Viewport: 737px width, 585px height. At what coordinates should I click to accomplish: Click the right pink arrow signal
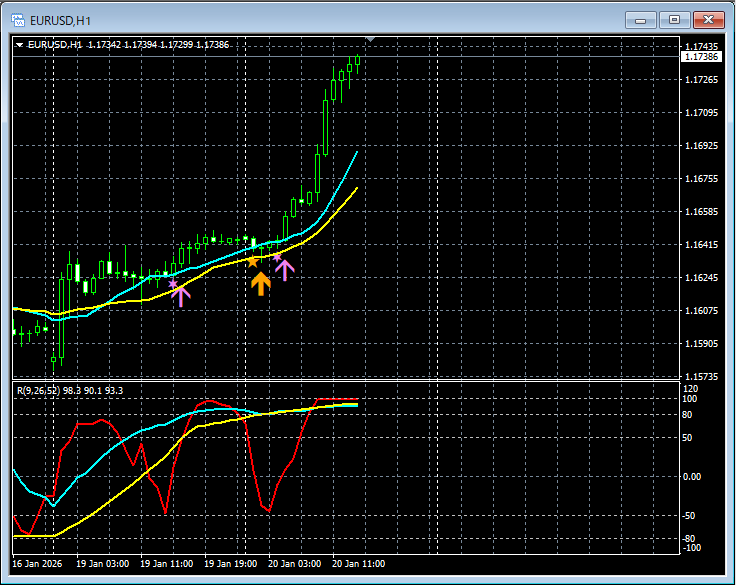click(285, 270)
